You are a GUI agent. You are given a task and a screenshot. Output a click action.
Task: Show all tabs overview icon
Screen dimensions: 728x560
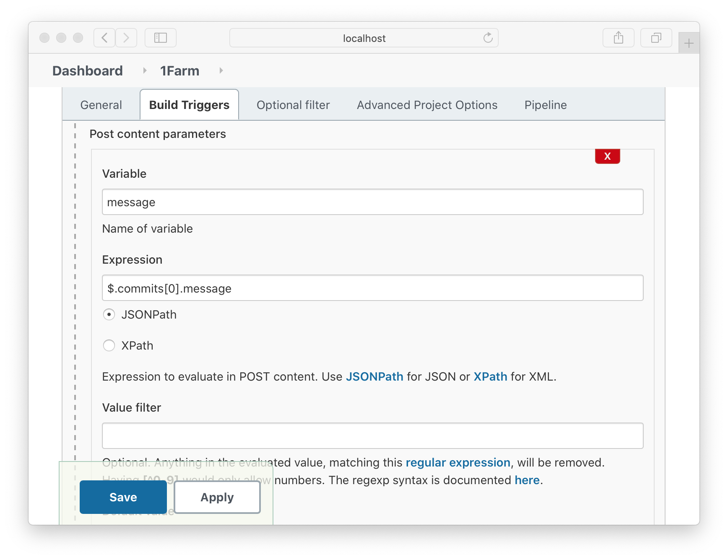click(x=656, y=38)
